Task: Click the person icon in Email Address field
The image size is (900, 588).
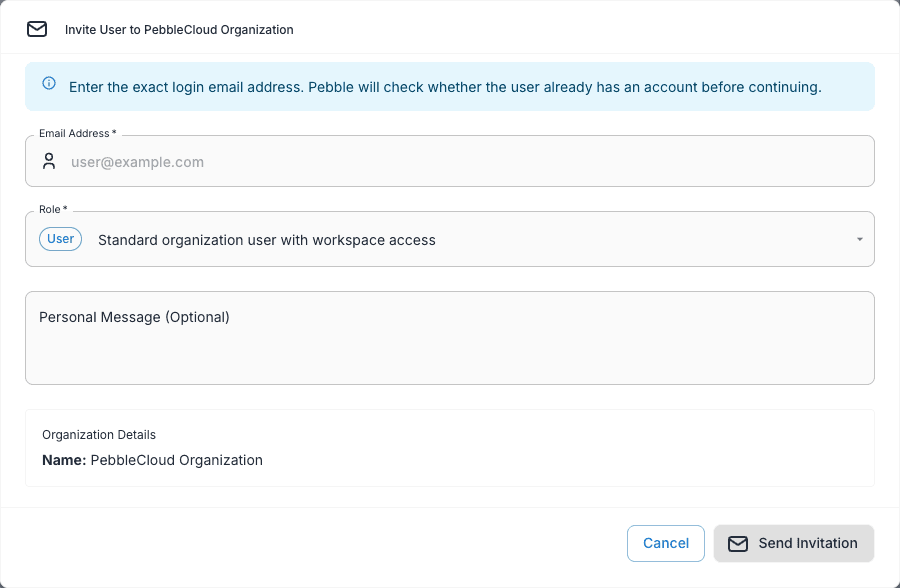Action: [49, 161]
